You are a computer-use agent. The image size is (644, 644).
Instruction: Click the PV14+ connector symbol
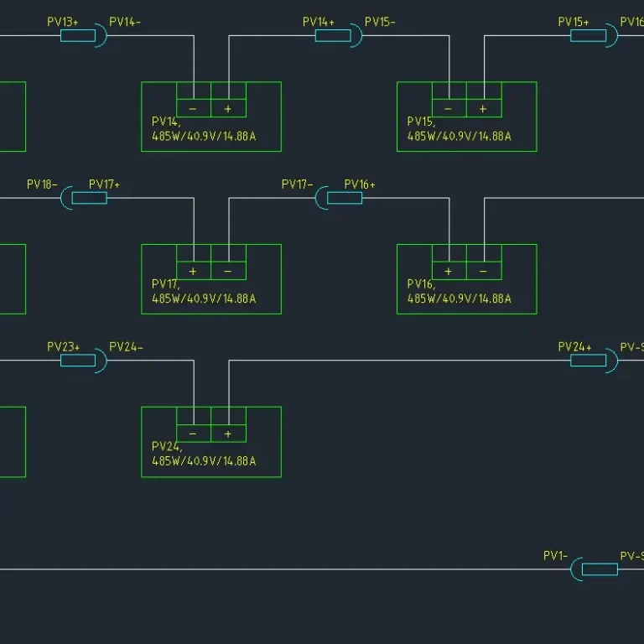click(333, 35)
